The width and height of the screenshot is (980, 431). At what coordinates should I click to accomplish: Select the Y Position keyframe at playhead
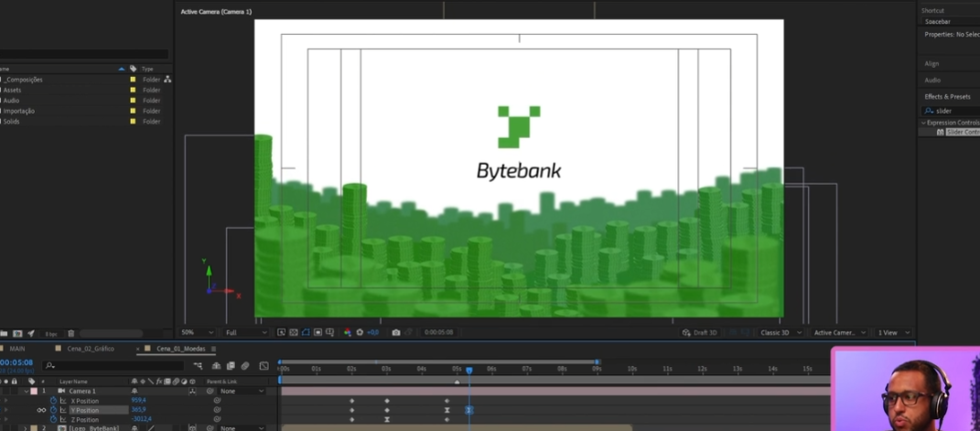[x=468, y=410]
